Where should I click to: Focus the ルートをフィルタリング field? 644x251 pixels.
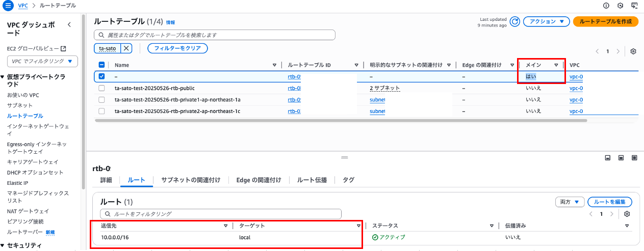tap(221, 214)
